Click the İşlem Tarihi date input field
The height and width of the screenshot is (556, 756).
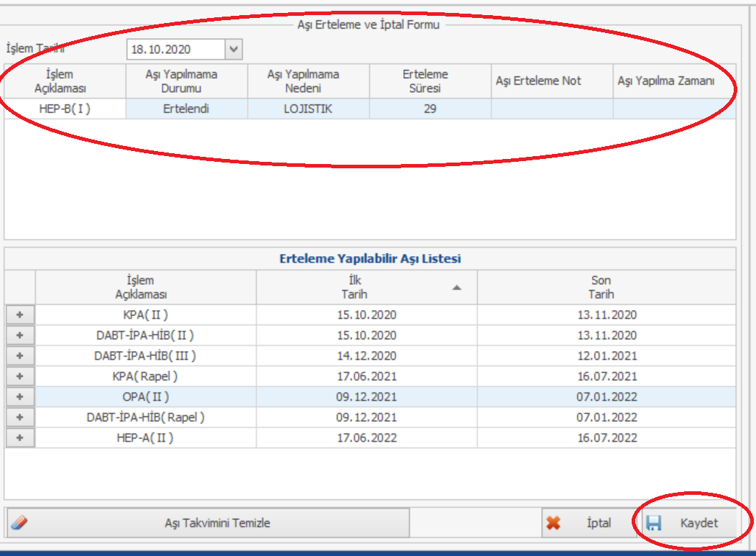175,50
